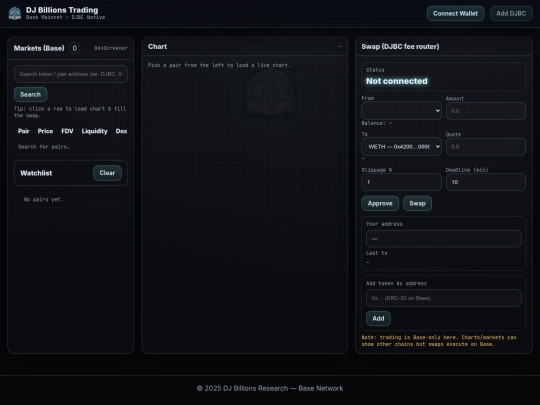Screen dimensions: 540x405
Task: Click the Your address field
Action: [x=444, y=239]
